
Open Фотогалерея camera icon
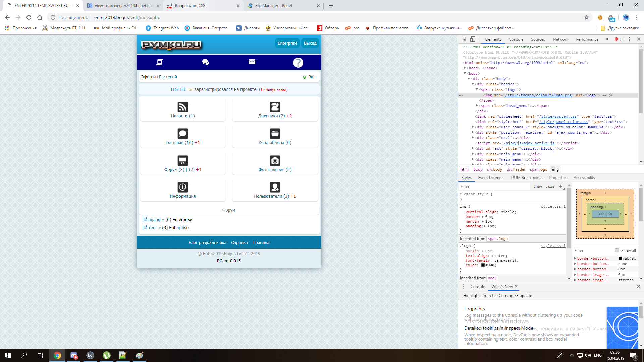275,161
